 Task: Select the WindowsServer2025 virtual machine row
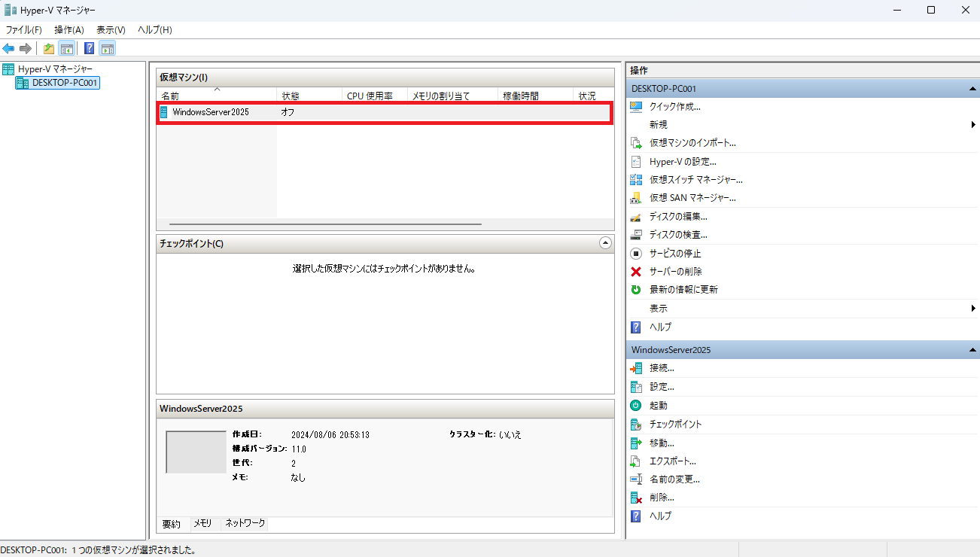coord(384,112)
